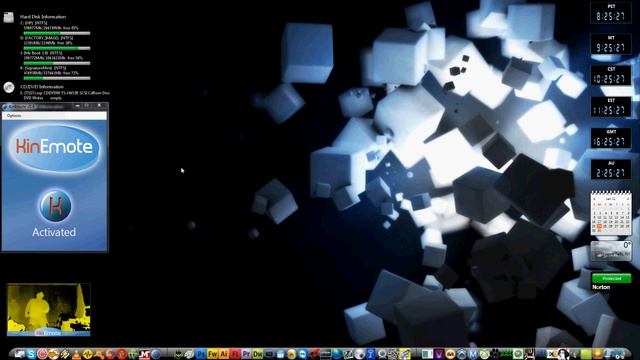Click the I: (My Book) drive usage bar
Screen dimensions: 640x360
click(x=57, y=63)
